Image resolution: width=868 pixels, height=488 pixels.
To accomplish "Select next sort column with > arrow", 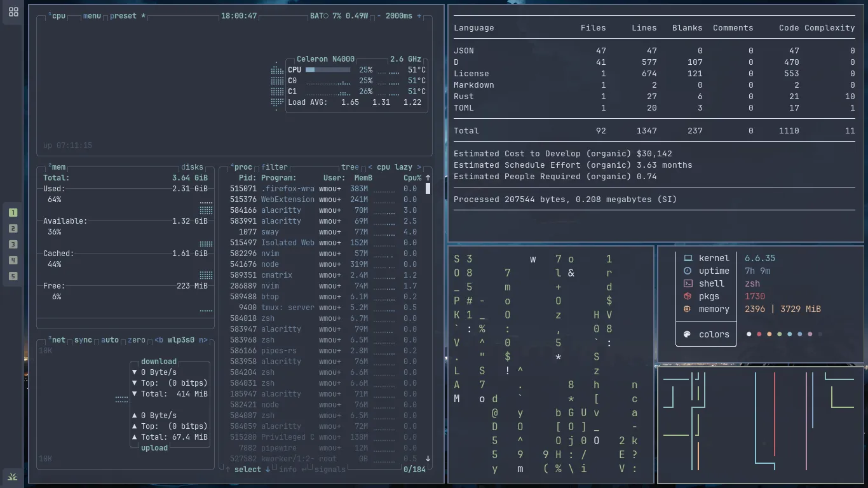I will (419, 167).
